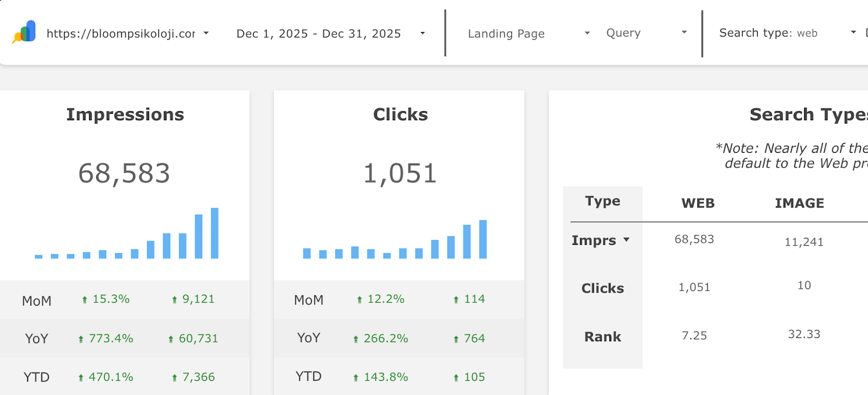Click the Rank row label in table
Viewport: 868px width, 395px height.
[x=602, y=336]
